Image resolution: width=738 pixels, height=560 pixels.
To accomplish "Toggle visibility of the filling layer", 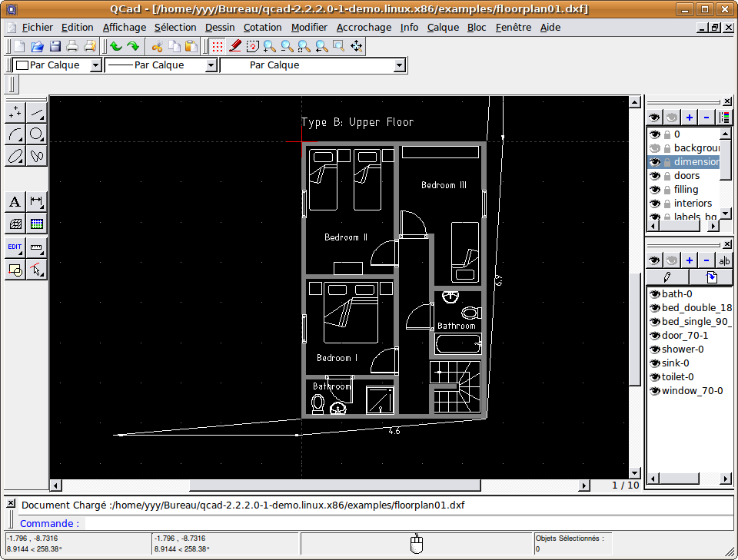I will (654, 190).
